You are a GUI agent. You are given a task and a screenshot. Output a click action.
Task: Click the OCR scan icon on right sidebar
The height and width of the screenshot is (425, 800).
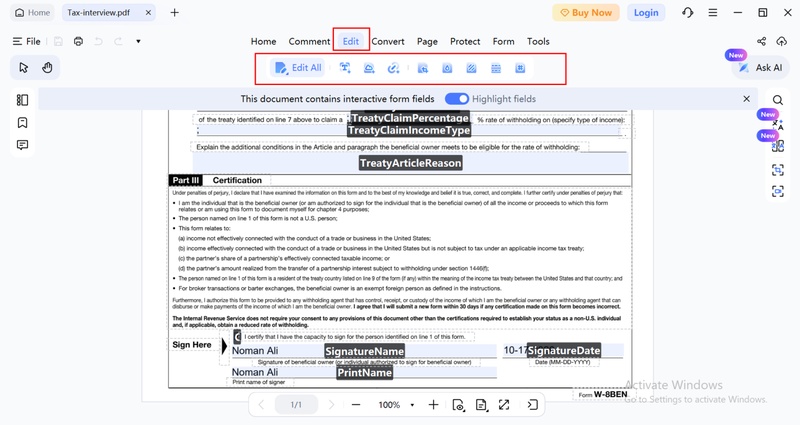(778, 170)
